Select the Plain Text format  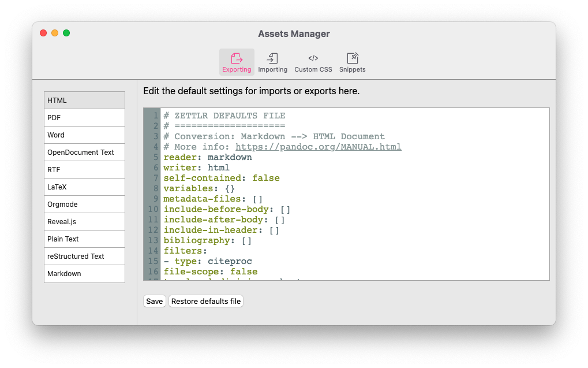coord(84,239)
